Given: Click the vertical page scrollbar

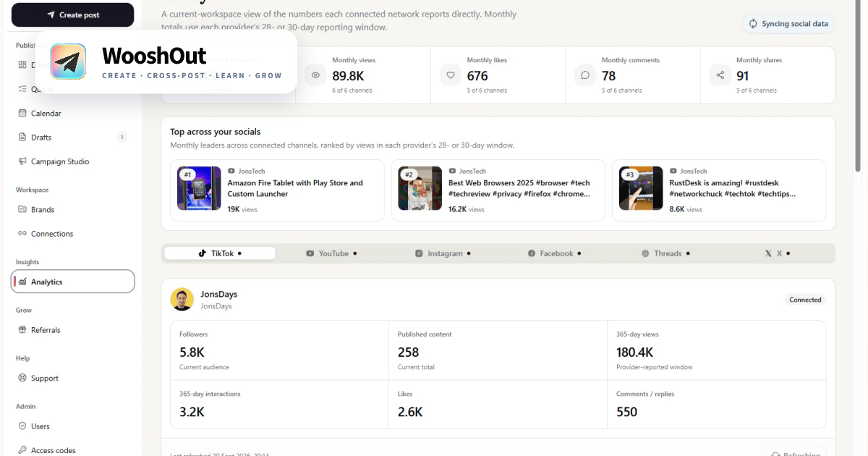Looking at the screenshot, I should [859, 87].
